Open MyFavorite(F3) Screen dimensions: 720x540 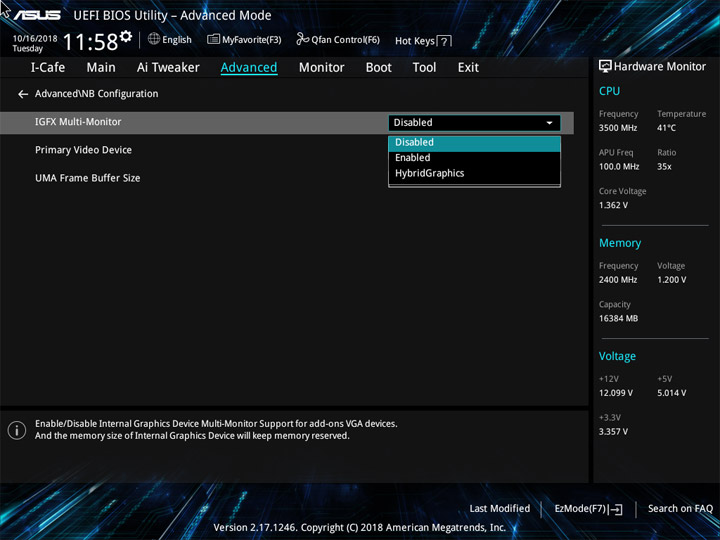pos(244,39)
